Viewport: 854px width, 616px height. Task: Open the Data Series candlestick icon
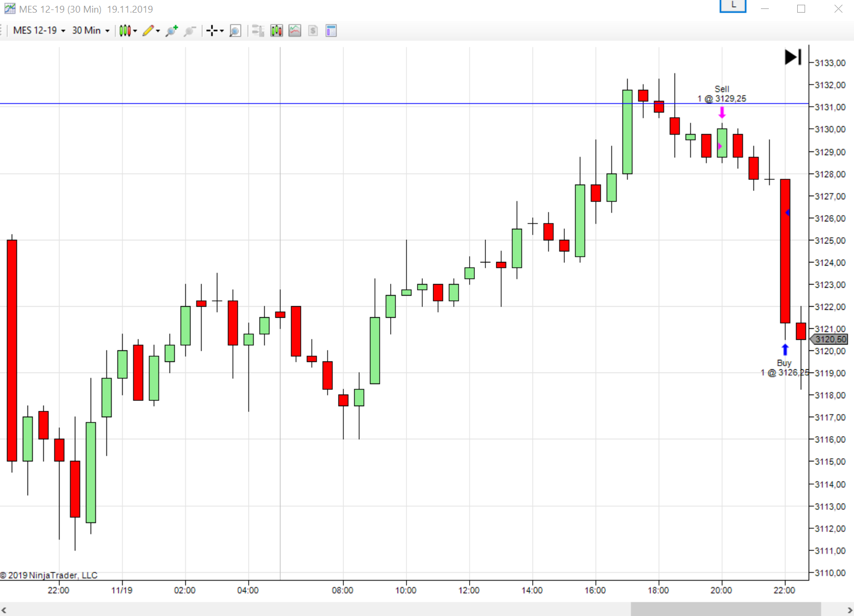coord(277,31)
